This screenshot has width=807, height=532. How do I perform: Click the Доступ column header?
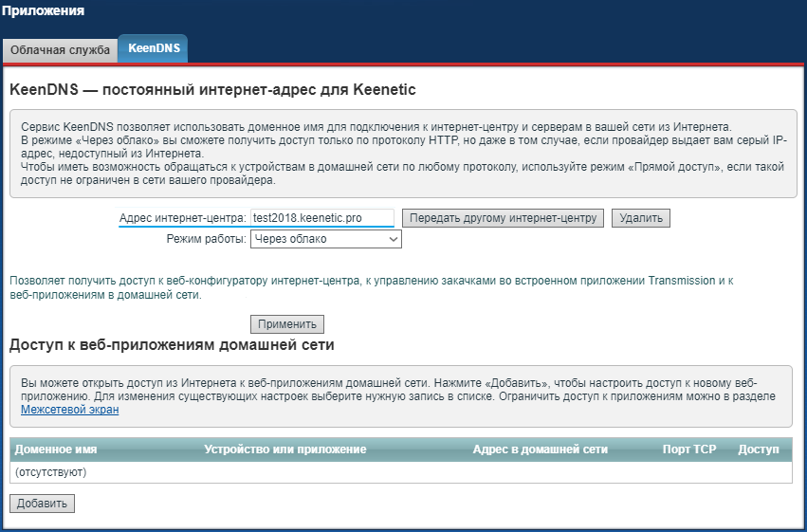[x=758, y=449]
